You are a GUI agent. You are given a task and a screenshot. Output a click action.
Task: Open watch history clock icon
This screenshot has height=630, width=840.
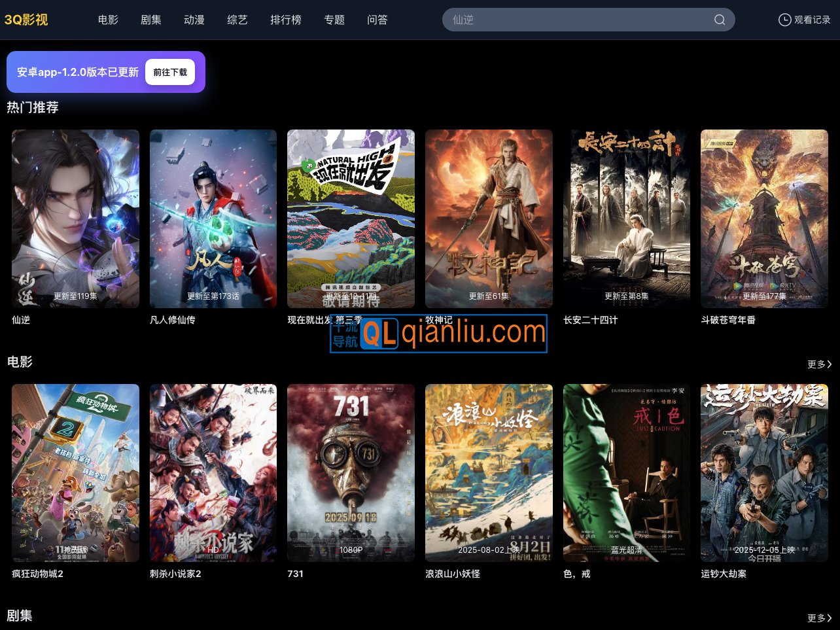(x=784, y=20)
